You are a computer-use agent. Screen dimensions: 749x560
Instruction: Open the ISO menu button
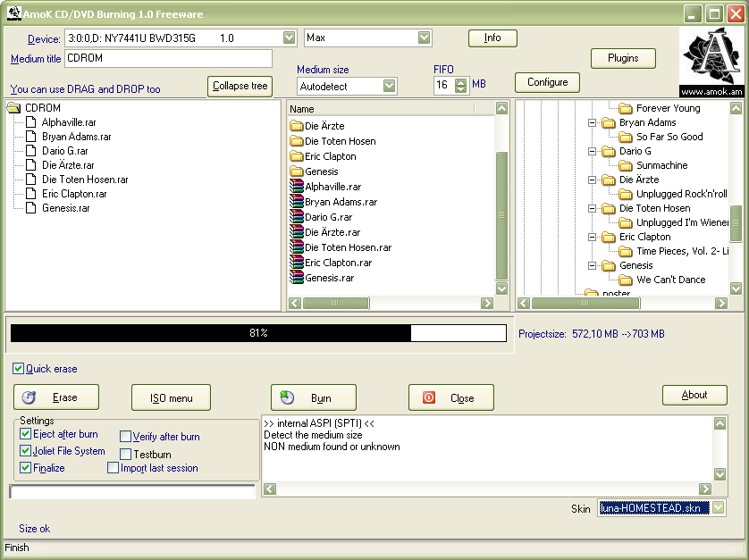click(171, 397)
